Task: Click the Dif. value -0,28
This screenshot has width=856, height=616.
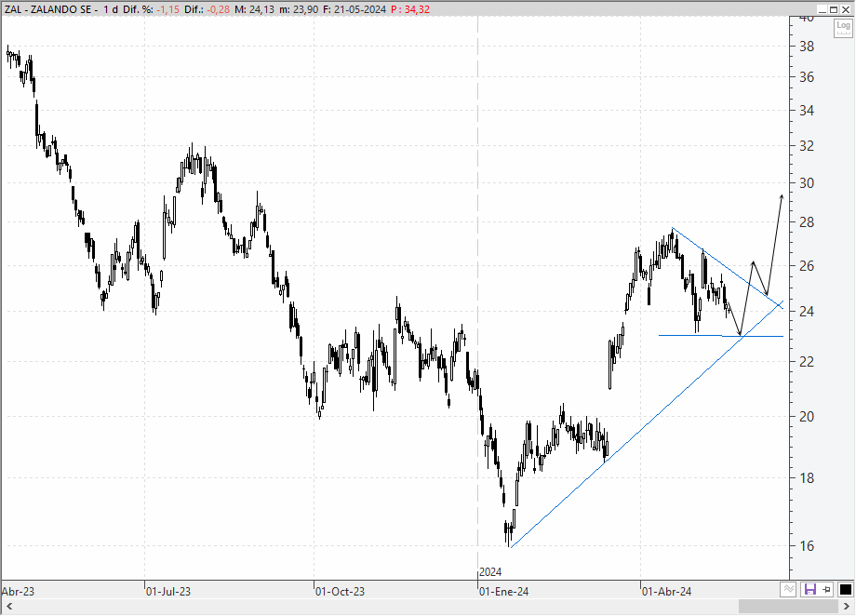Action: (219, 10)
